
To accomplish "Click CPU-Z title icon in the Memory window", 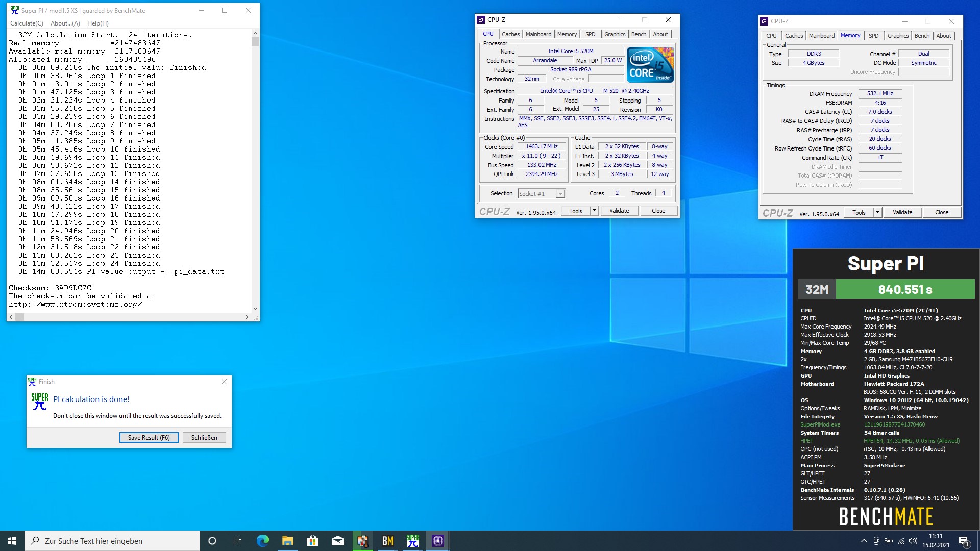I will [764, 21].
